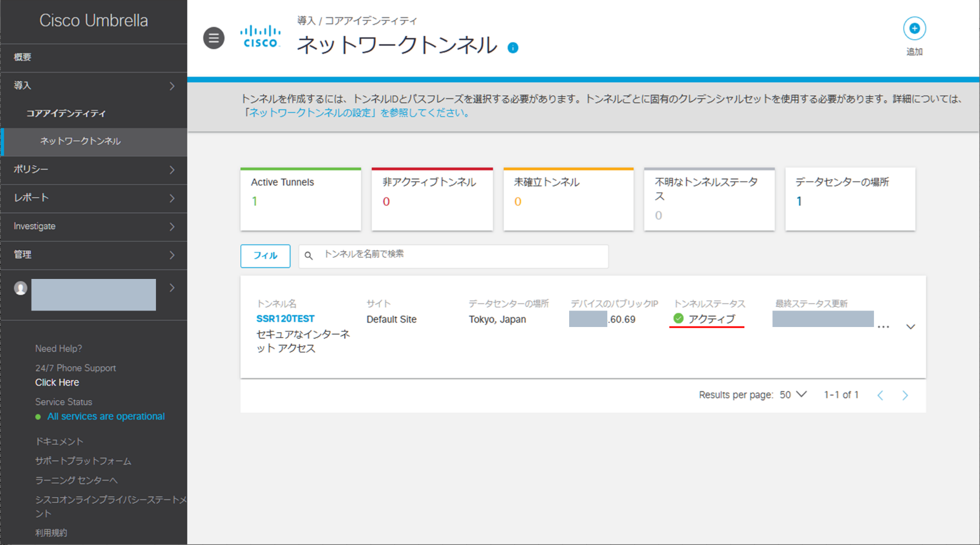The height and width of the screenshot is (545, 980).
Task: Click the Cisco logo
Action: pyautogui.click(x=260, y=36)
